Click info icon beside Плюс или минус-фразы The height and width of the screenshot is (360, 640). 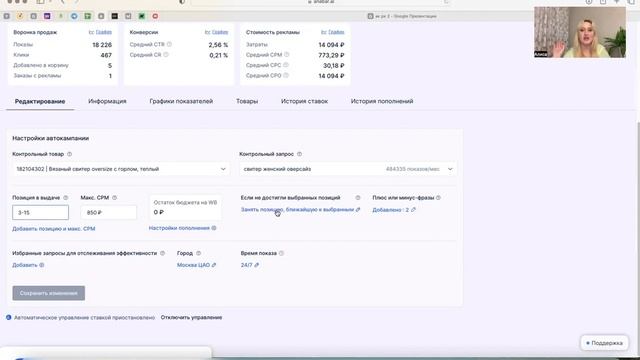pos(438,198)
